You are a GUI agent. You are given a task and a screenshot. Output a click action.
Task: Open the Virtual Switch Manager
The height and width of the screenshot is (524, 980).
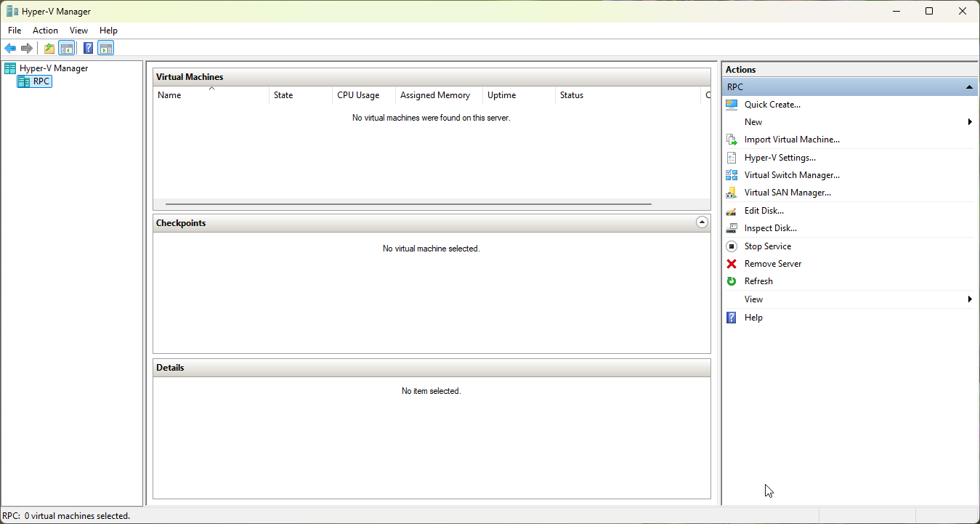point(791,174)
